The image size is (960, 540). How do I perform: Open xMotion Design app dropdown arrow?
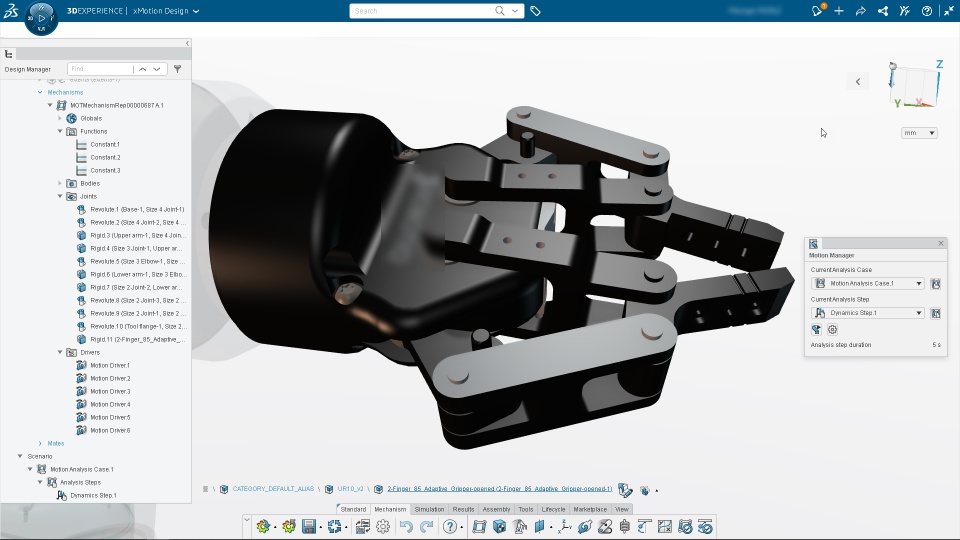(196, 11)
